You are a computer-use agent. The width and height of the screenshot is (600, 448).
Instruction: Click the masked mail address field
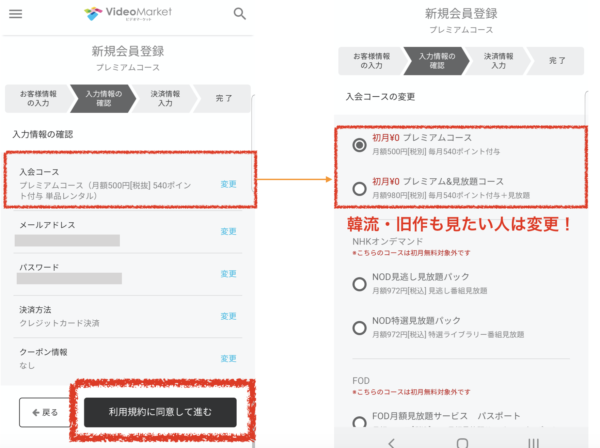(x=67, y=241)
